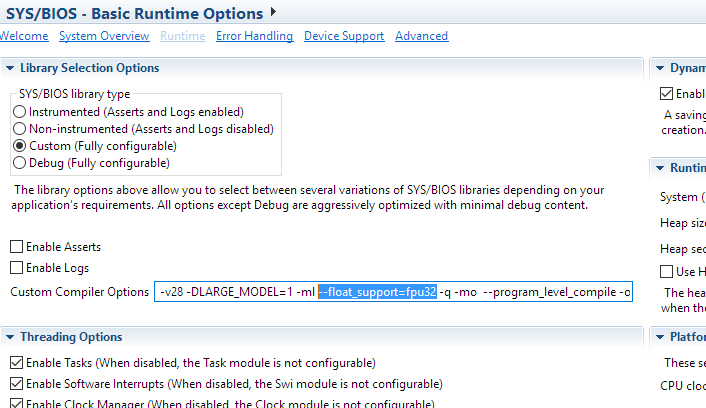
Task: Click the Custom Compiler Options text field
Action: tap(393, 292)
